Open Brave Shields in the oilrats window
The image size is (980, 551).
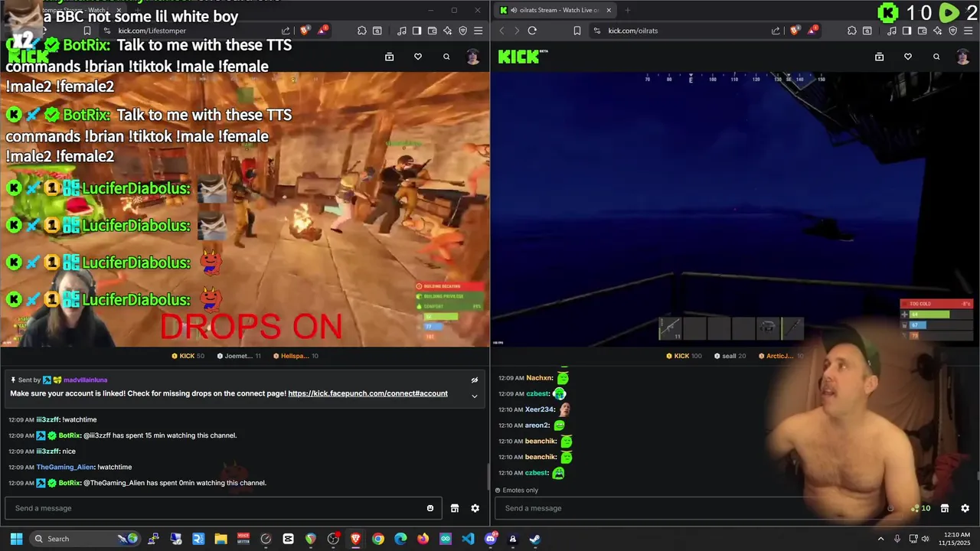click(x=795, y=31)
